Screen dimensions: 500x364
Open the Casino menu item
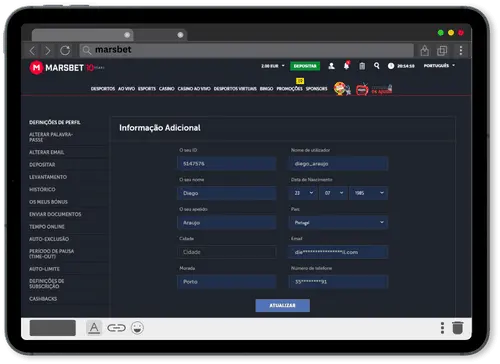pyautogui.click(x=167, y=89)
